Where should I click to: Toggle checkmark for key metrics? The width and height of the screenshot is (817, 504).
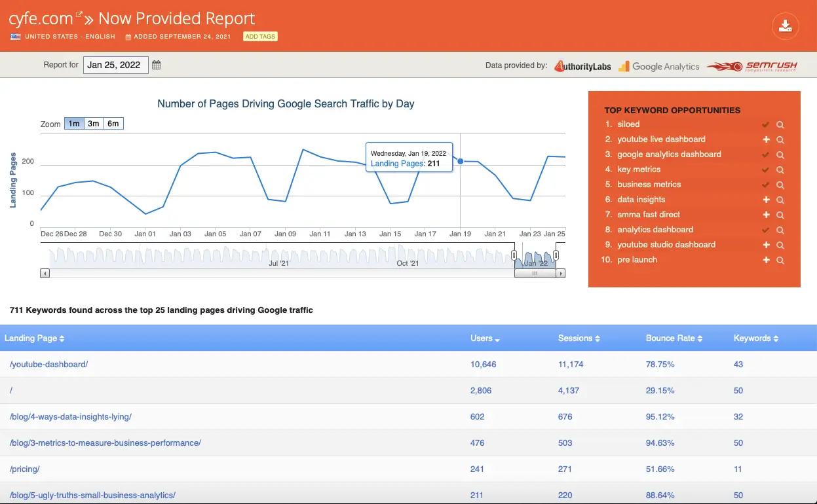[765, 170]
